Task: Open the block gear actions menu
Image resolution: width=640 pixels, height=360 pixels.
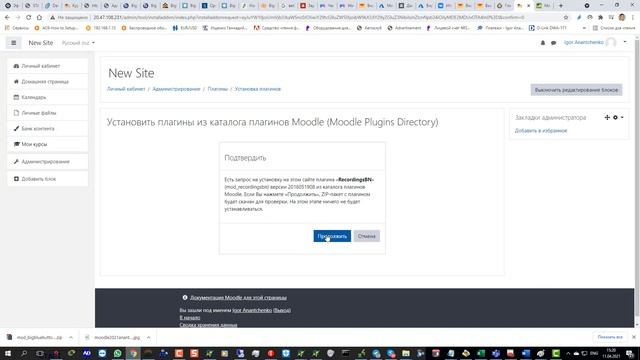Action: point(617,118)
